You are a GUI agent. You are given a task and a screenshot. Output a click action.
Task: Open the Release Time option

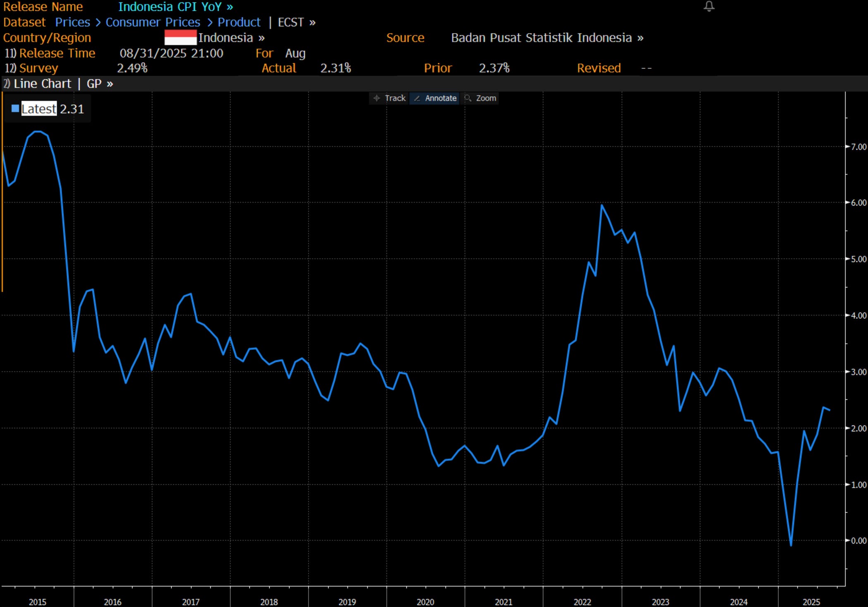tap(57, 53)
